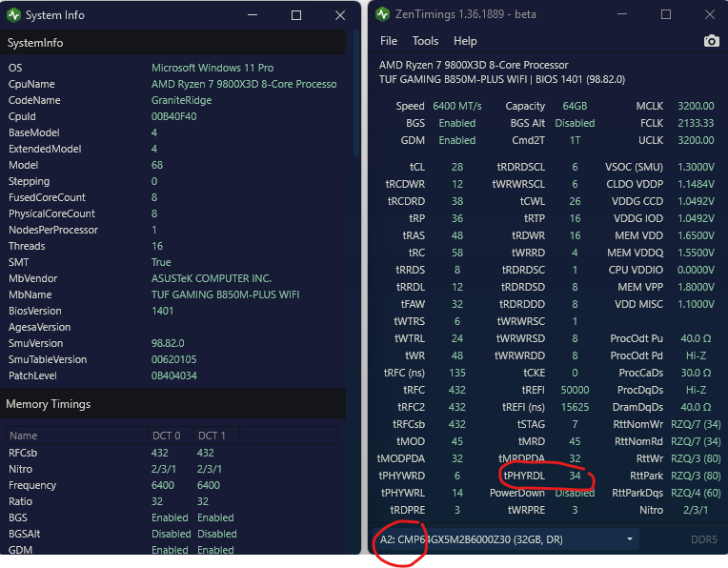Close the ZenTimings window

click(x=710, y=14)
